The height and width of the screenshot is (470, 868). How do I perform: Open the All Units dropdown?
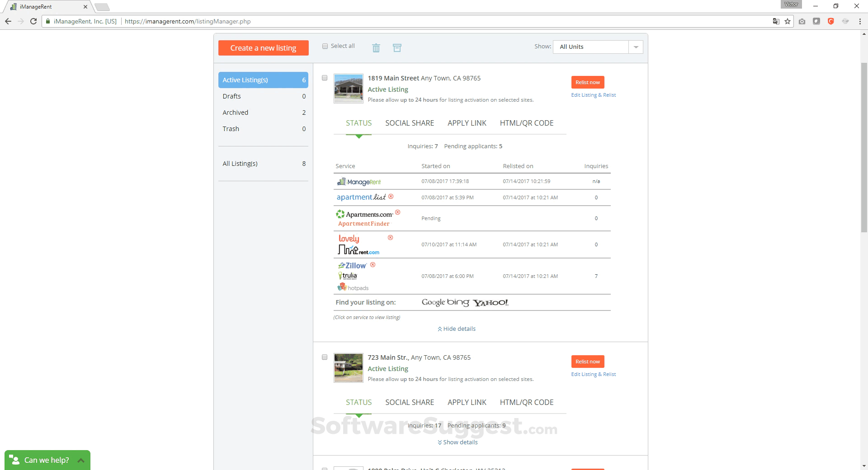click(636, 47)
